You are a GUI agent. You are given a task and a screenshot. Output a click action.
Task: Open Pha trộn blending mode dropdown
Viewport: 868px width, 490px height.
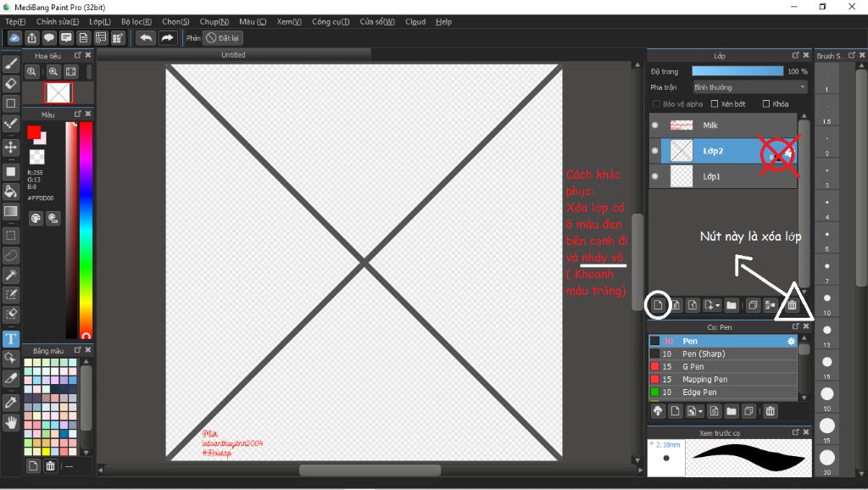point(750,87)
